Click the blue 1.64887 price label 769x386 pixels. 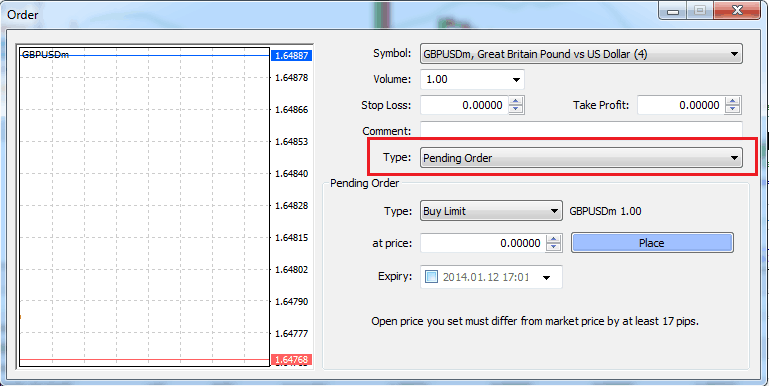click(x=291, y=55)
